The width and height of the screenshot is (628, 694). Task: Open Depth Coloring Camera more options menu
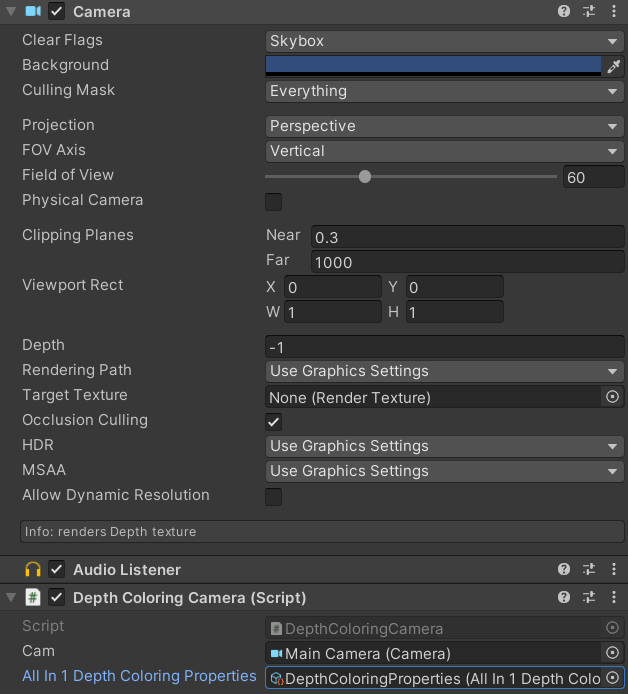[613, 597]
